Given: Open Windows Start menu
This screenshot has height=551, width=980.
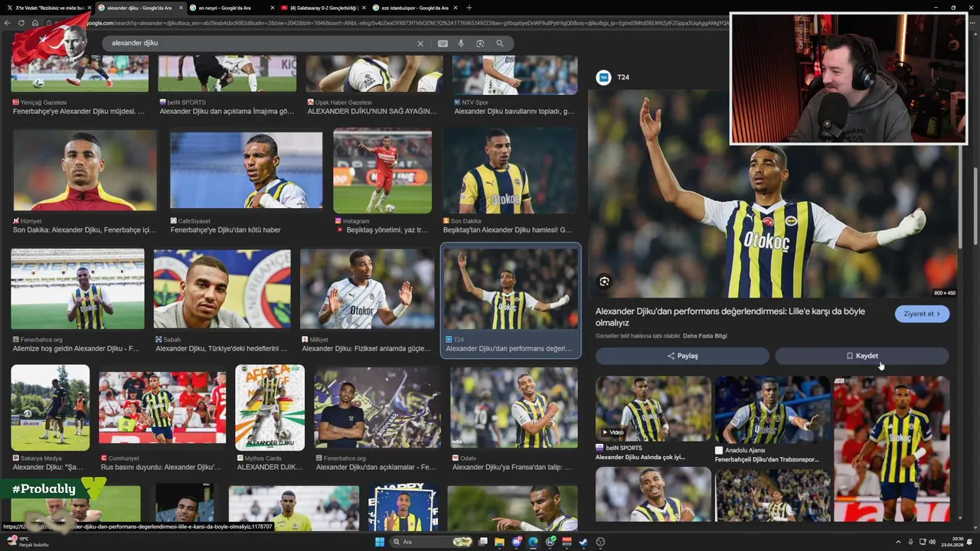Looking at the screenshot, I should tap(380, 542).
